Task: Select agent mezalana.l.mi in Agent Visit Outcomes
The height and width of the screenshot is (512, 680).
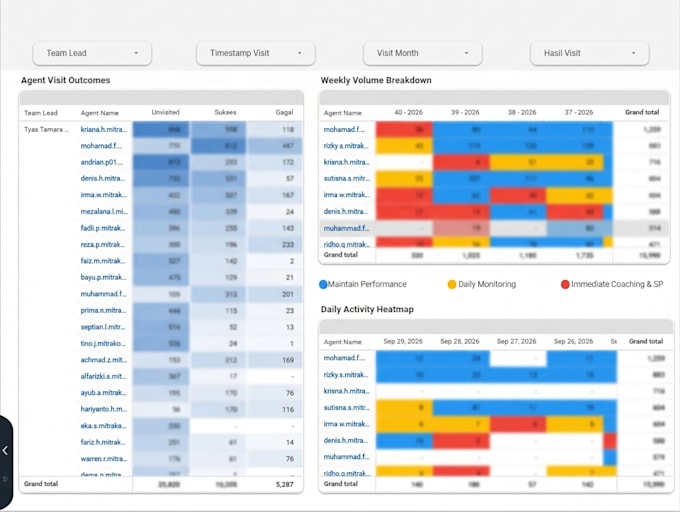Action: (x=104, y=212)
